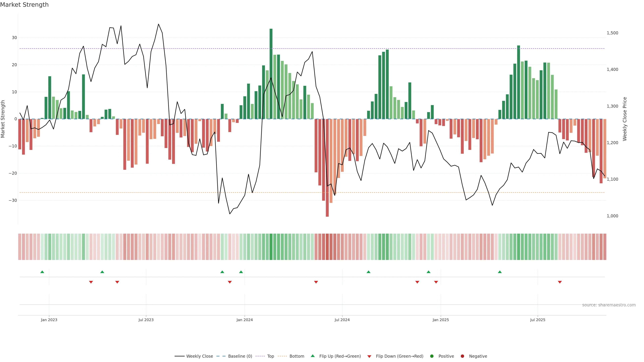
Task: Click the green Flip Up triangle in legend
Action: (312, 356)
